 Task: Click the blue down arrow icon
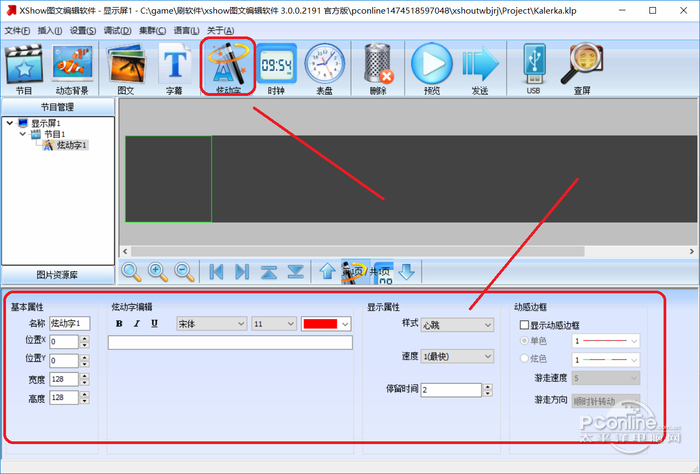pyautogui.click(x=406, y=271)
